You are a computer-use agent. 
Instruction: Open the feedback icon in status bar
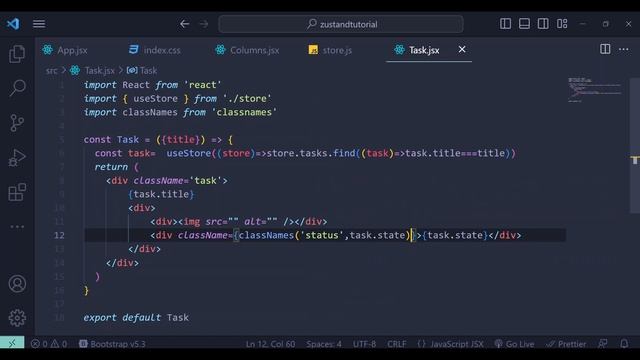pyautogui.click(x=603, y=344)
